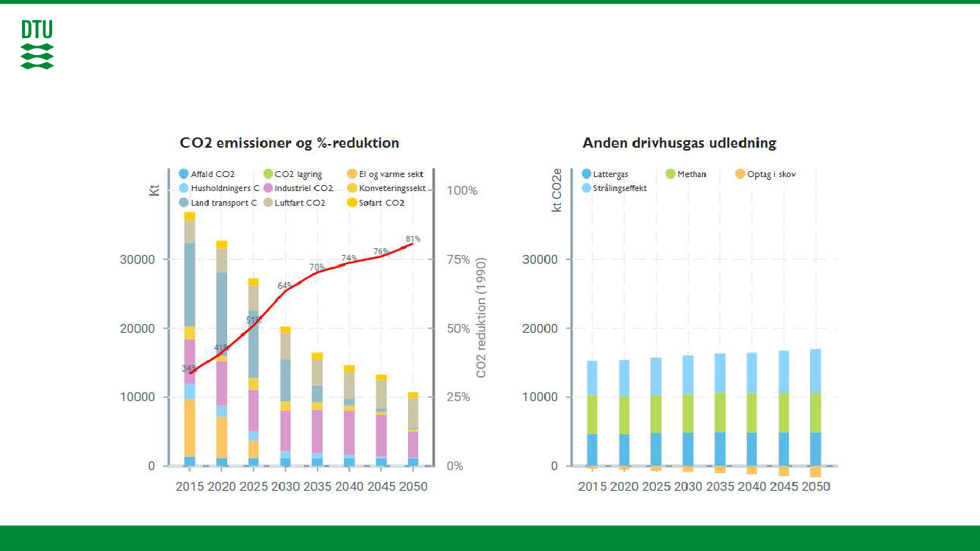Toggle Methan legend marker

point(670,174)
